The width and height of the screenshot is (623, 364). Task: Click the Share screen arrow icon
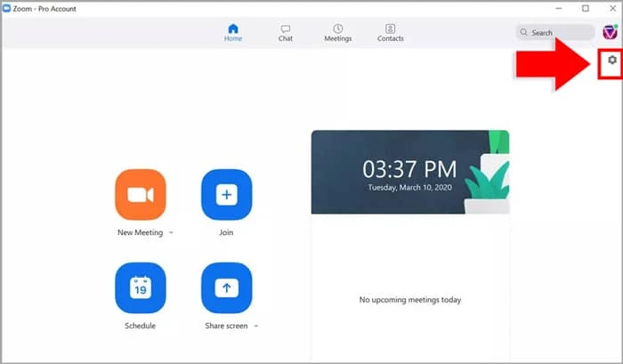tap(226, 287)
